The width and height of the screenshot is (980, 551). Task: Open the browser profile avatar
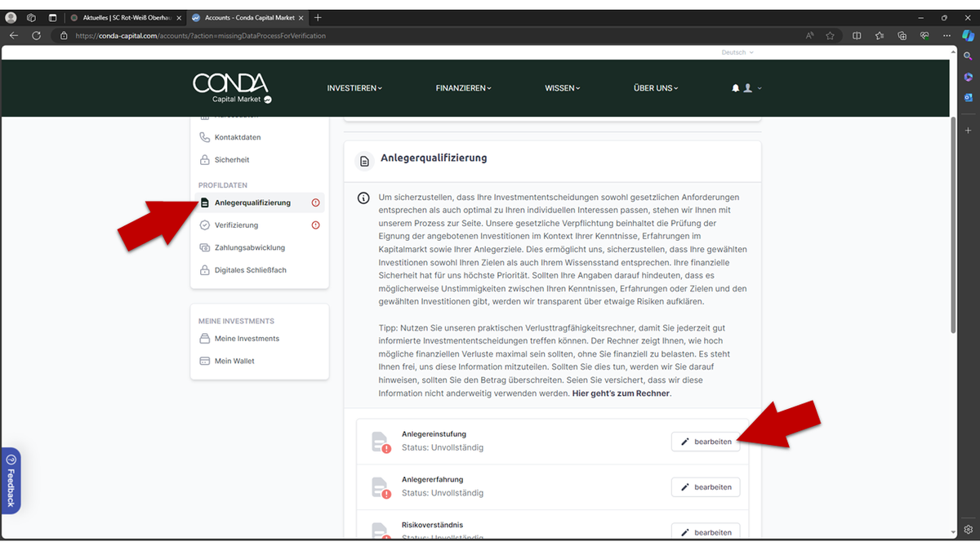pos(11,17)
